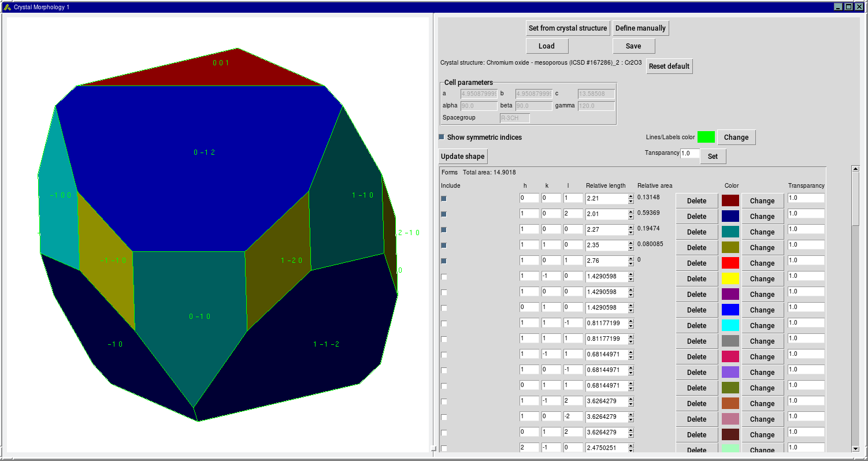
Task: Decrease relative length 2.01 using spinner
Action: (x=631, y=217)
